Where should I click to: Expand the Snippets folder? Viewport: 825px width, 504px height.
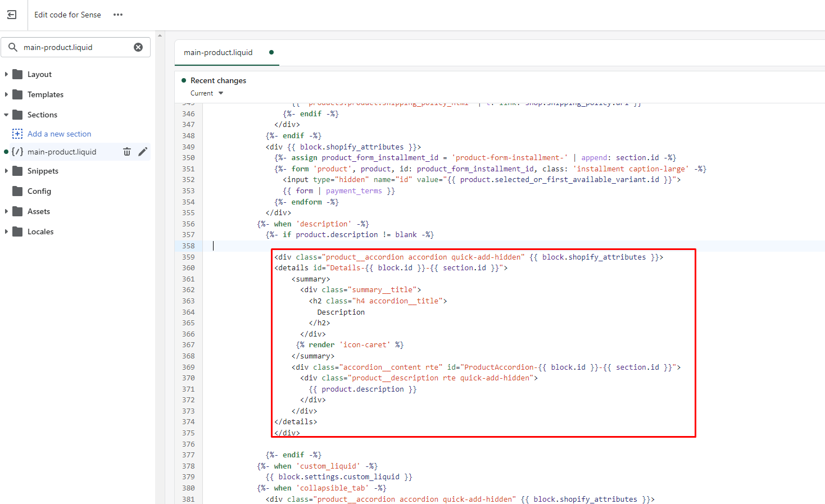(6, 171)
